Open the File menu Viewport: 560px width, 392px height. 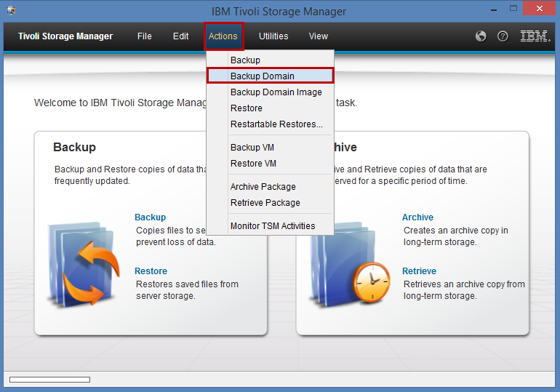(144, 36)
